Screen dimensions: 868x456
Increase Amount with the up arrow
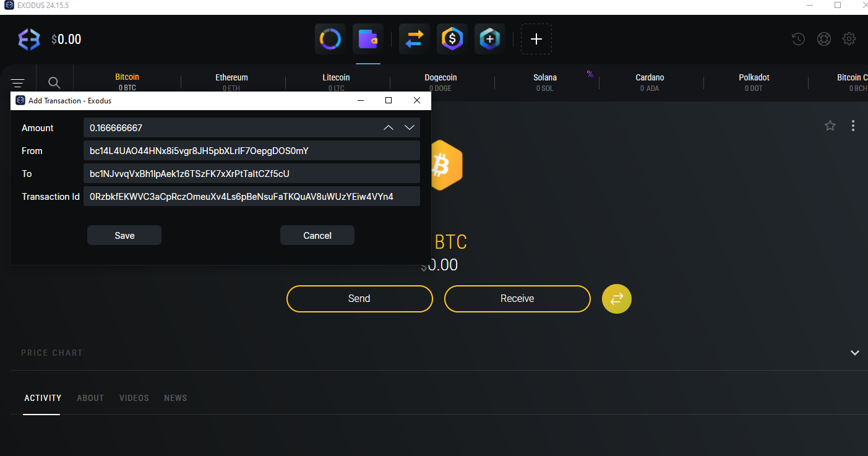point(389,127)
